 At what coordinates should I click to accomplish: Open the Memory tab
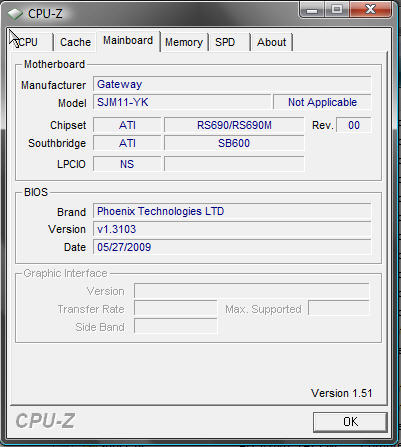pyautogui.click(x=184, y=42)
